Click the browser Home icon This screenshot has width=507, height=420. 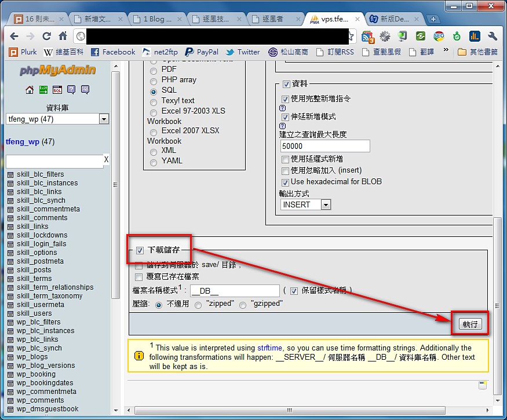[63, 36]
